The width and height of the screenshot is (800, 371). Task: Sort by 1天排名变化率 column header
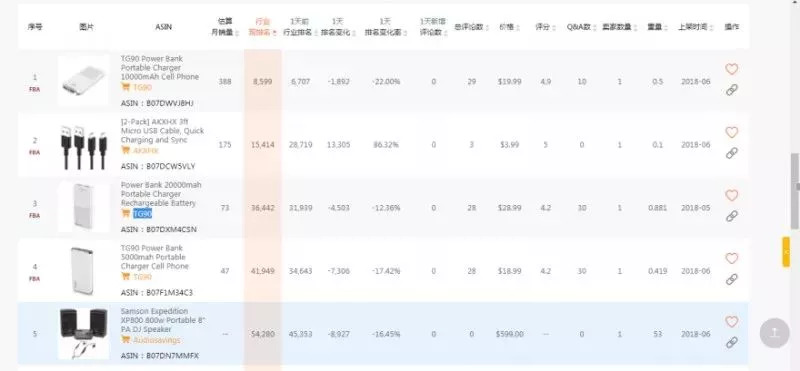coord(386,27)
